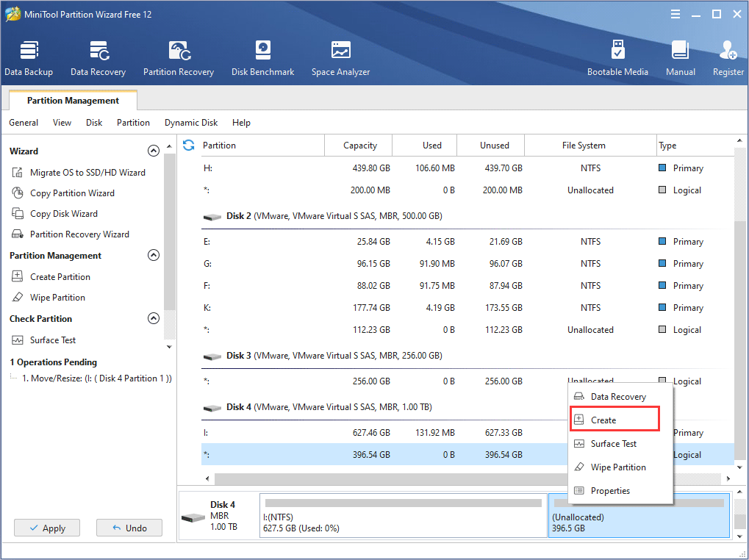Collapse the Check Partition section

pyautogui.click(x=154, y=318)
